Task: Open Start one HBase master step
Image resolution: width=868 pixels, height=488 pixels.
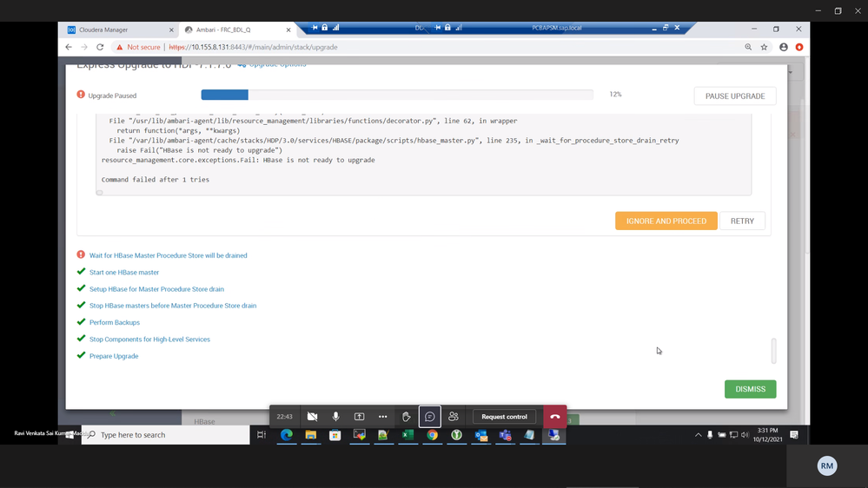Action: (124, 272)
